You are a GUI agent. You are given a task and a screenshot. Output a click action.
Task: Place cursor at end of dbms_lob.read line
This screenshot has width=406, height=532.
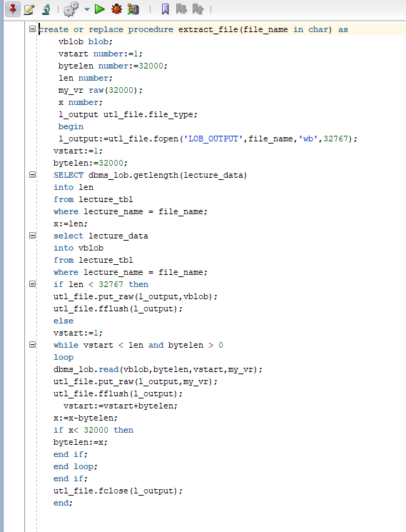pyautogui.click(x=263, y=369)
